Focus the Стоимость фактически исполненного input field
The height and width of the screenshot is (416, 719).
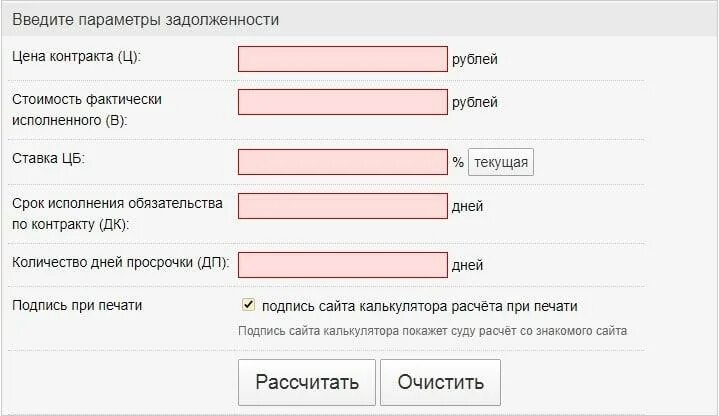343,102
